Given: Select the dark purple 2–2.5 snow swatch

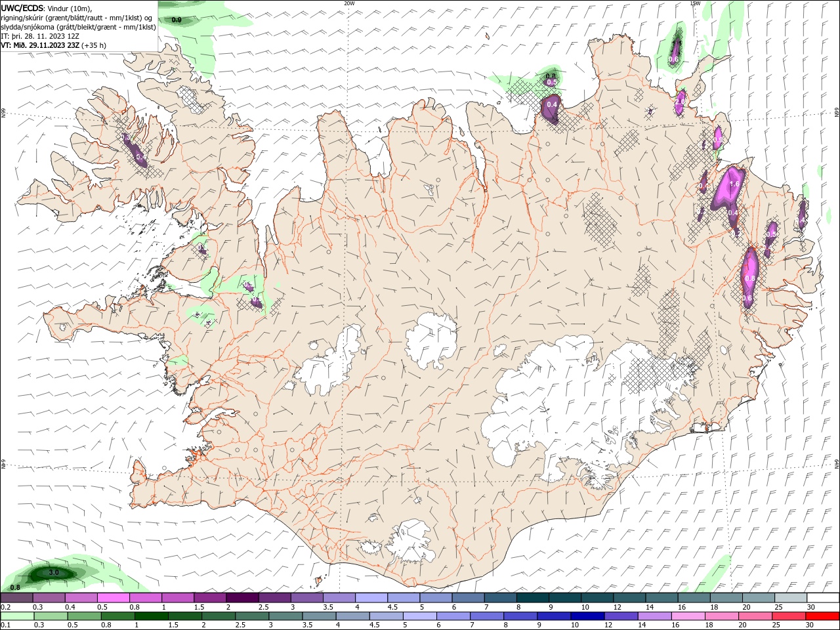Looking at the screenshot, I should pos(242,598).
